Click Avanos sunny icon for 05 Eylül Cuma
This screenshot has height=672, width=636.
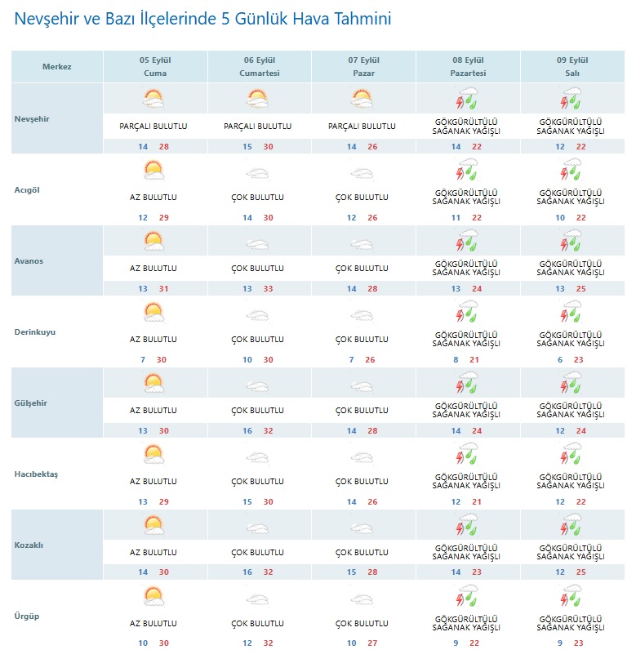(x=153, y=241)
